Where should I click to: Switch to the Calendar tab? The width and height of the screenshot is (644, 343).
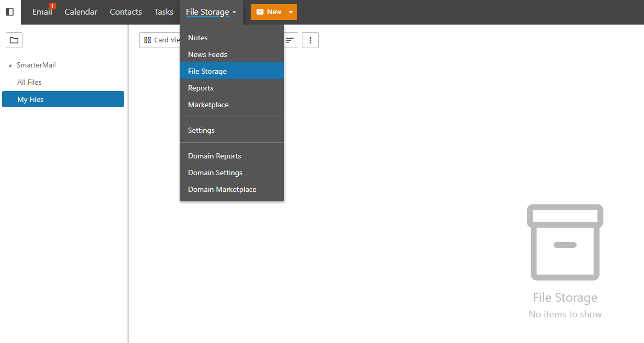coord(81,12)
